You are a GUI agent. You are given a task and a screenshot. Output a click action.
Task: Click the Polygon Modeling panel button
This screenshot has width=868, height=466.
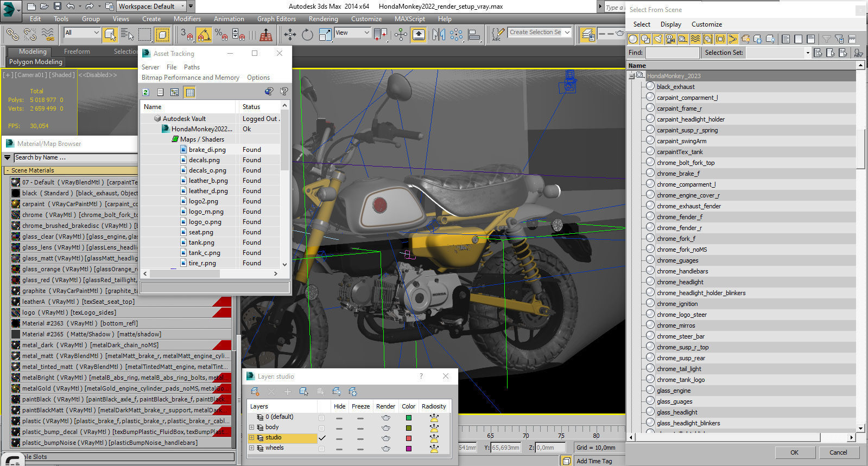coord(36,62)
